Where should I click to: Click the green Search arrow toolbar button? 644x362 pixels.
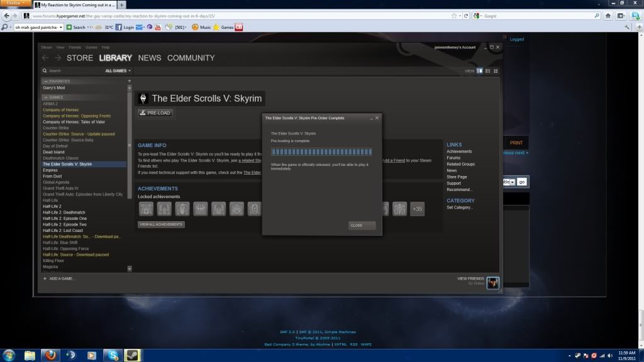point(69,27)
